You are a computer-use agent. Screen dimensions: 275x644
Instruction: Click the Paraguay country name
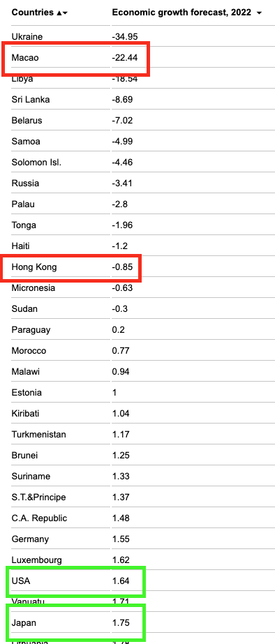[28, 330]
